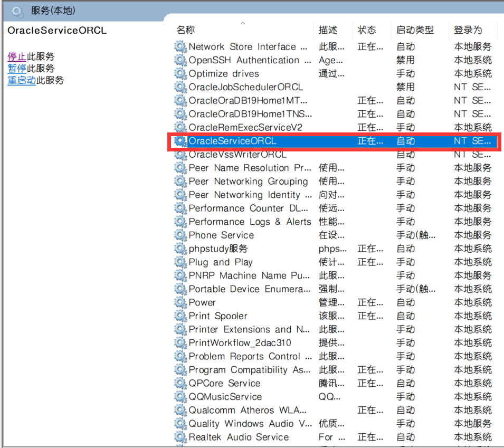Click the gear icon of Peer Networking Identity
The image size is (504, 448).
pos(180,195)
